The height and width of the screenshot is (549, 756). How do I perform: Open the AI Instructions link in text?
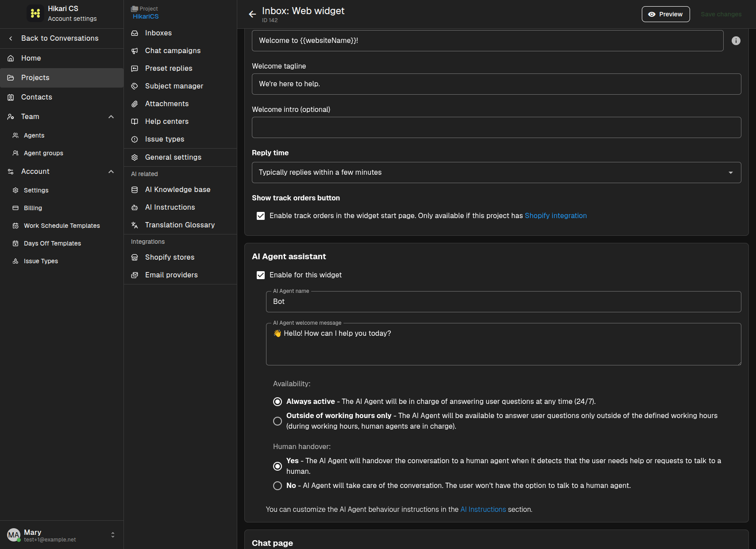pos(483,510)
